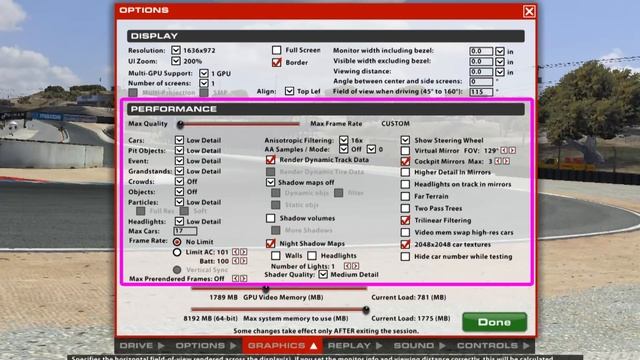Enable the Two Pass Trees checkbox

(405, 208)
